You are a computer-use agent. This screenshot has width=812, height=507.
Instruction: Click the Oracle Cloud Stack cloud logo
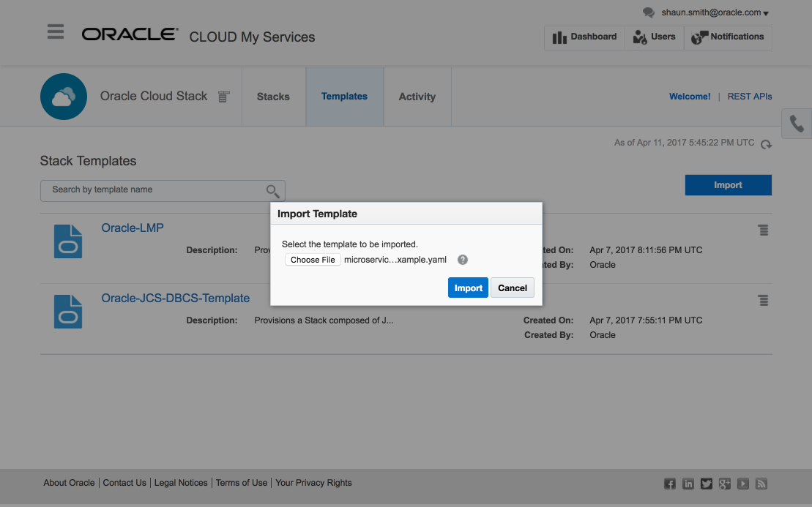[x=64, y=97]
